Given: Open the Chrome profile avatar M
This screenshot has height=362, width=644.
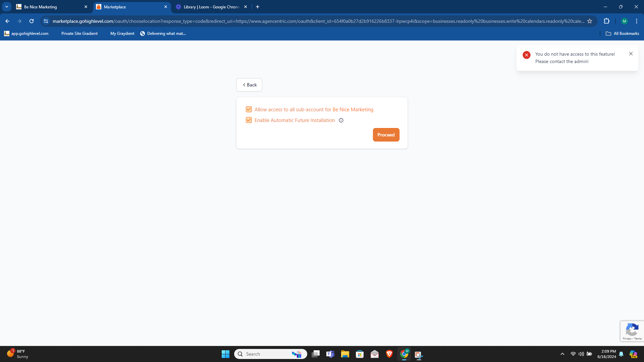Looking at the screenshot, I should [625, 21].
